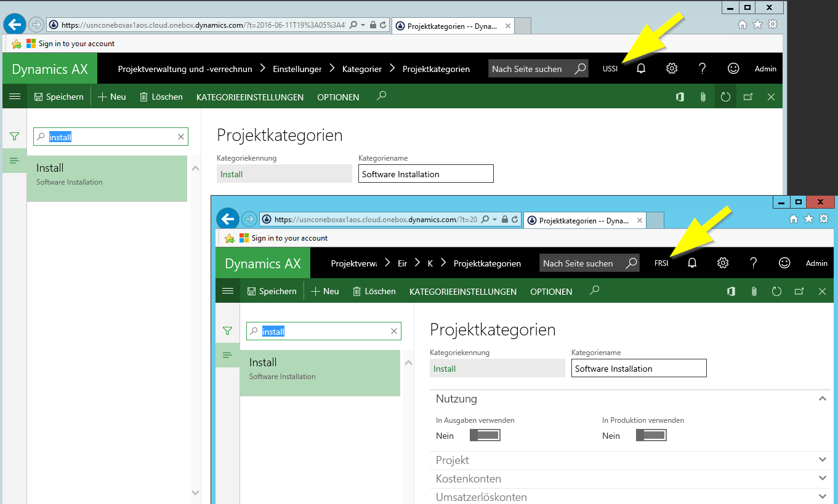Toggle the 'In Ausgaben verwenden' switch
Viewport: 838px width, 504px height.
click(x=485, y=436)
